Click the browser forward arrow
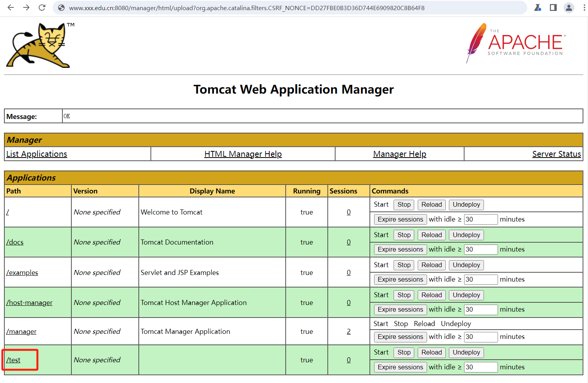The image size is (588, 383). tap(26, 7)
